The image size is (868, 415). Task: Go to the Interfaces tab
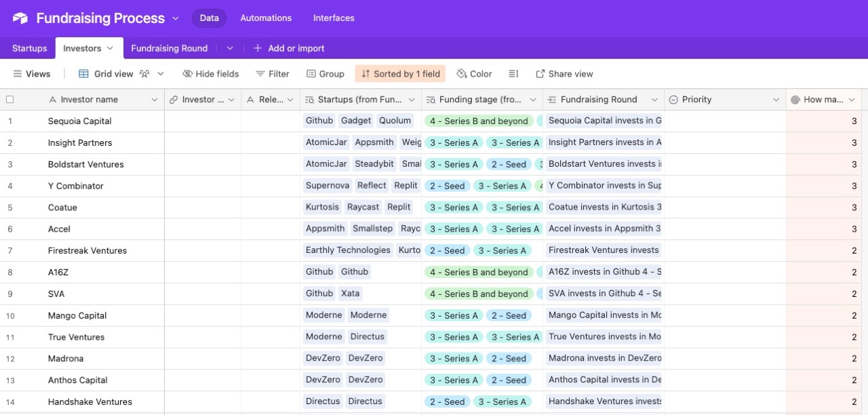(334, 18)
